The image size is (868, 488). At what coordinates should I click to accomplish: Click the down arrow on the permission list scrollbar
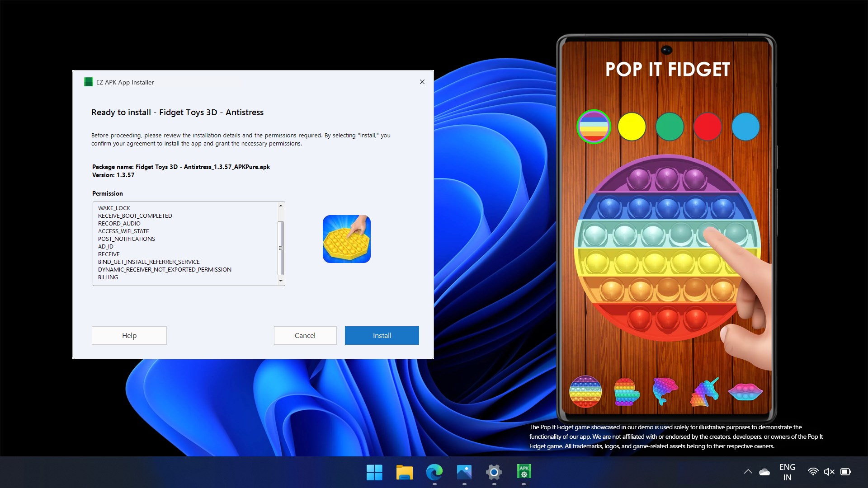(x=281, y=282)
